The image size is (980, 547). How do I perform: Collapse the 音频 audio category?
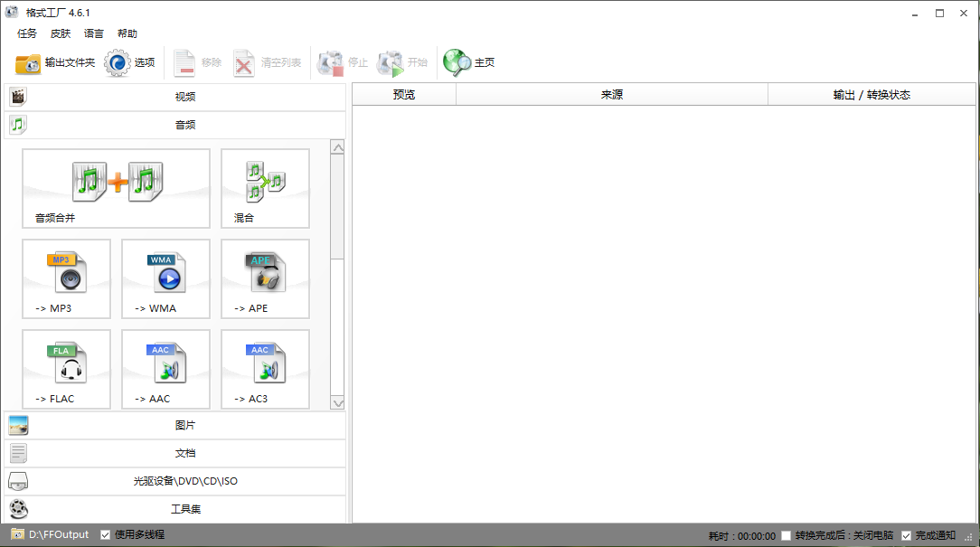pyautogui.click(x=175, y=125)
